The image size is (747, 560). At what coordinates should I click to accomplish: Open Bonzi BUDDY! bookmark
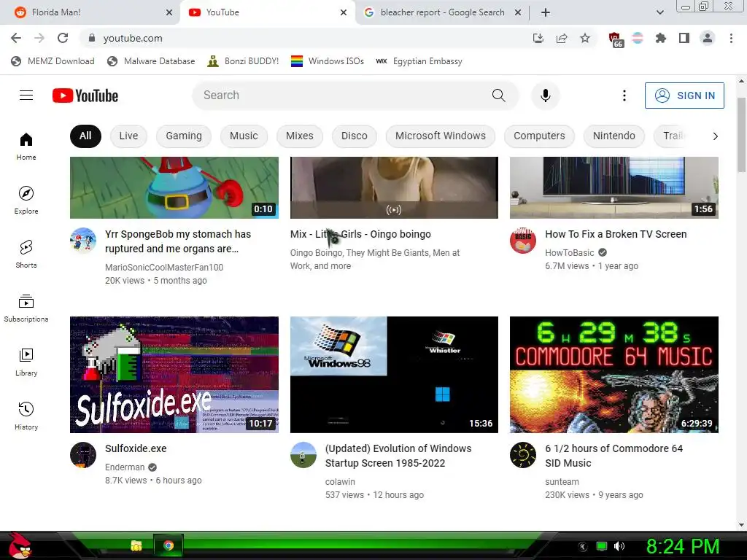(x=243, y=61)
